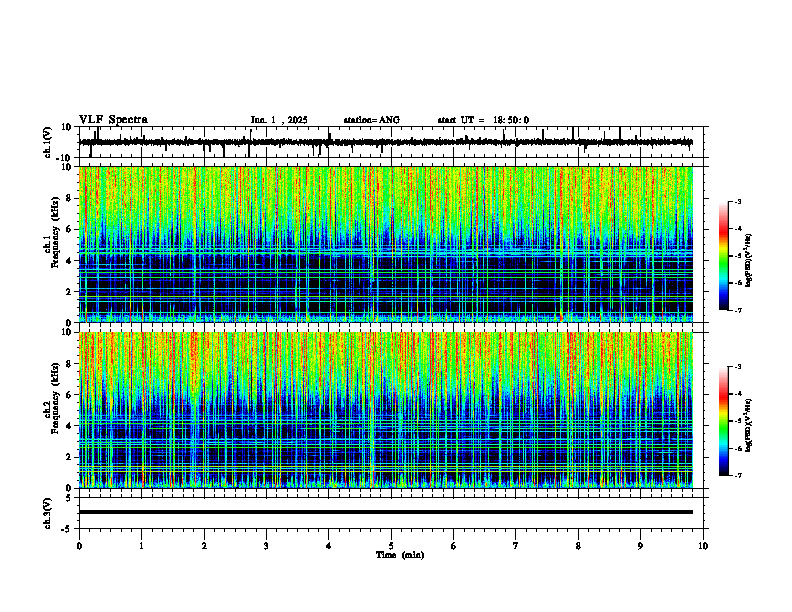
Task: Click the "-7" label on ch.1 color bar
Action: click(737, 310)
